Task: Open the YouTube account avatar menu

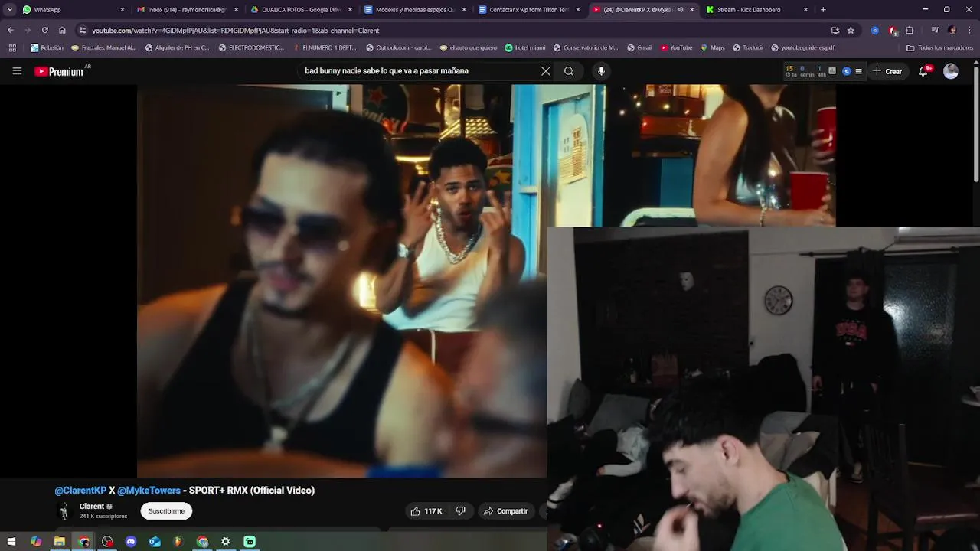Action: 951,71
